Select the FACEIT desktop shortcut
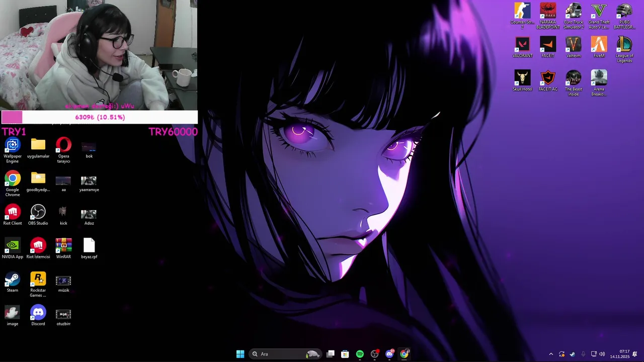This screenshot has height=362, width=644. coord(548,47)
